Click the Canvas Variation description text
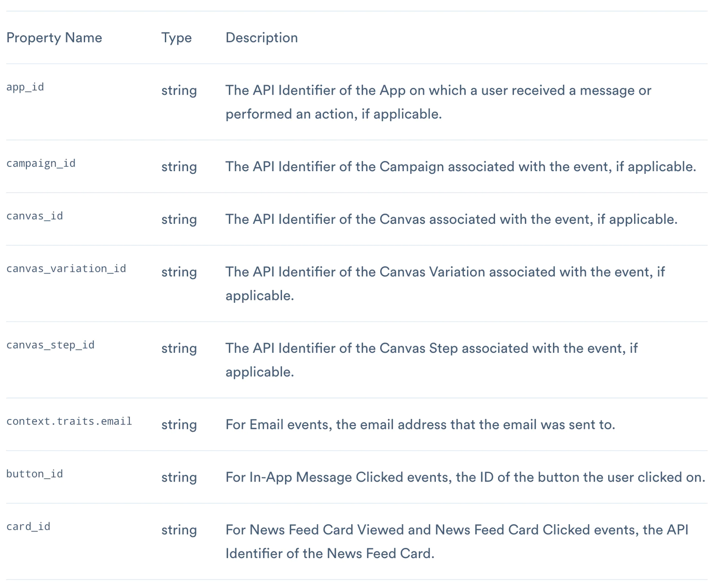 tap(445, 284)
